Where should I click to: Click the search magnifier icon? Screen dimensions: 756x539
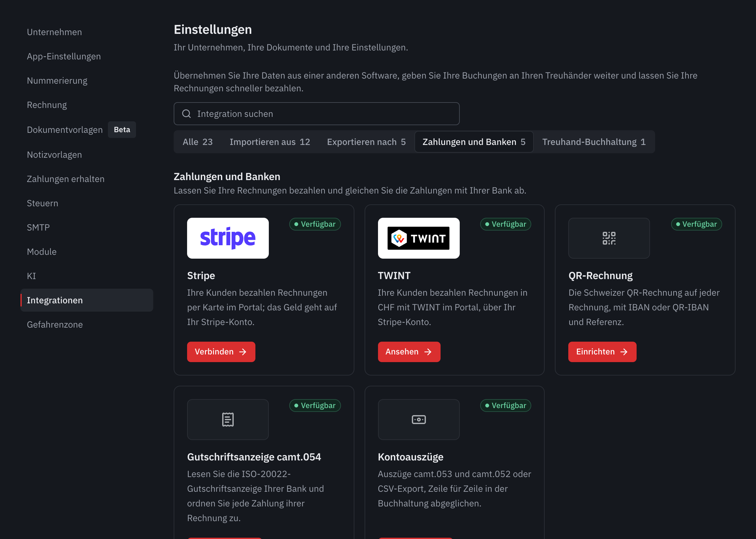tap(186, 113)
